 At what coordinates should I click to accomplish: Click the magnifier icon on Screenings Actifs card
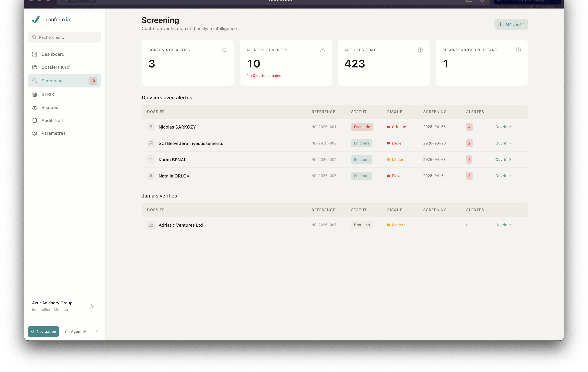[224, 50]
